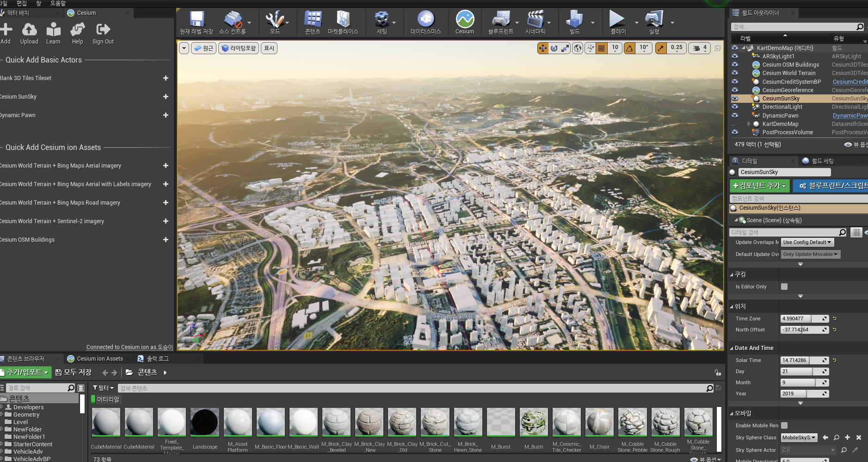Screen dimensions: 868x462
Task: Launch the Datasmith toolbar icon
Action: 426,22
